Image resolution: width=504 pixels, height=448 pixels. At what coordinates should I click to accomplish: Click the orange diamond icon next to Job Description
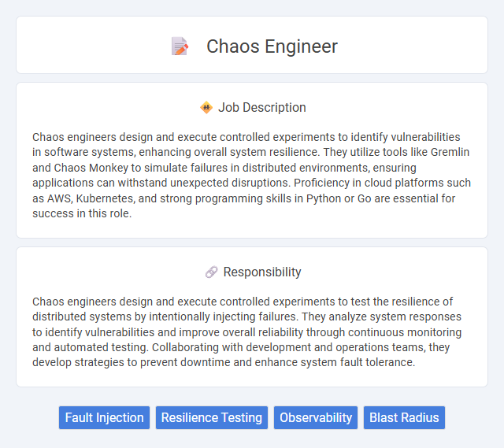[206, 107]
